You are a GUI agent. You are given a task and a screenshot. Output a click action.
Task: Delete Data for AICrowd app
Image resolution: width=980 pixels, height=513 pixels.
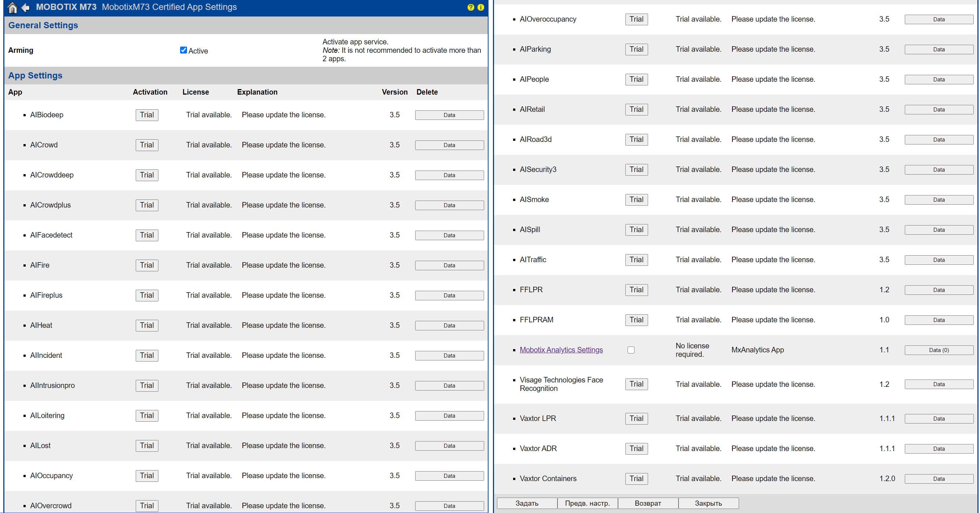(449, 145)
